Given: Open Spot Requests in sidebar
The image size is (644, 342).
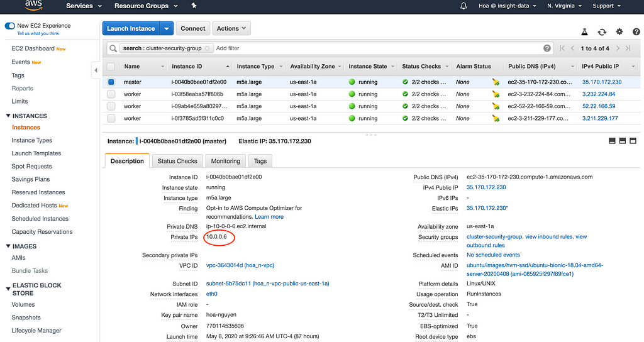Looking at the screenshot, I should (x=31, y=166).
